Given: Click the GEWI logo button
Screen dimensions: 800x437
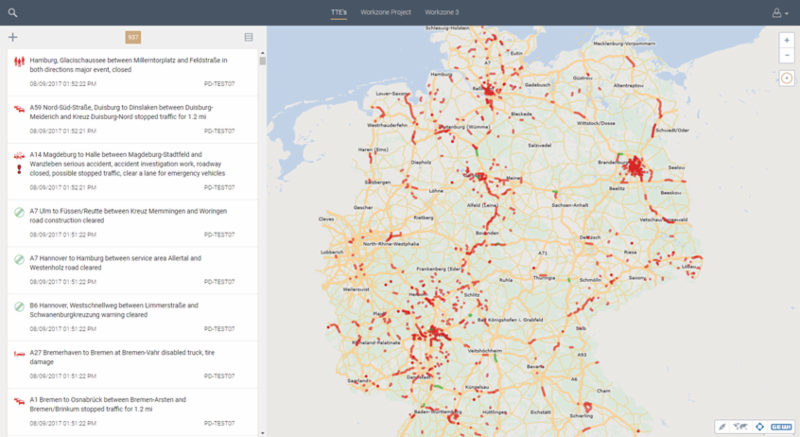Looking at the screenshot, I should [781, 426].
